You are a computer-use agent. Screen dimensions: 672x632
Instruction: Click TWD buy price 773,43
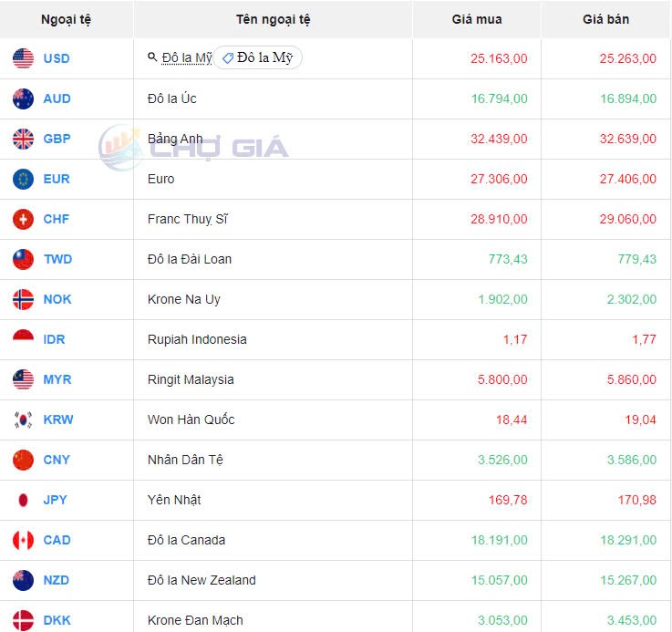coord(508,259)
